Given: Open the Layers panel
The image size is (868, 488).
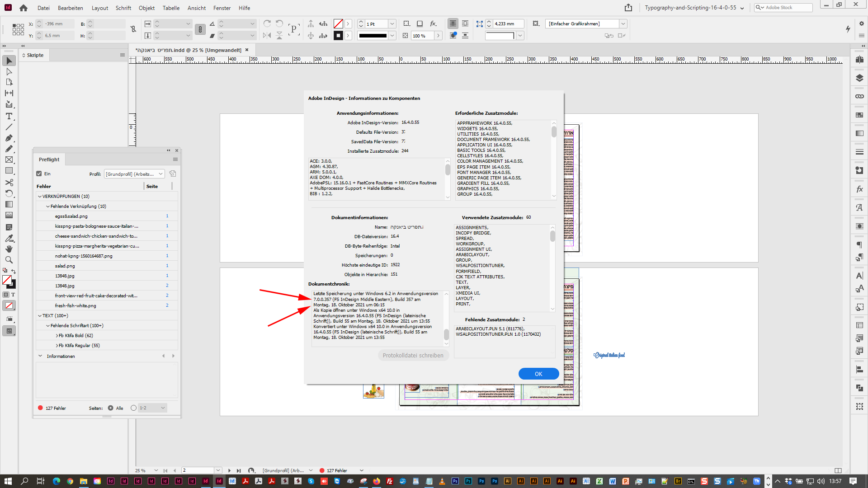Looking at the screenshot, I should coord(859,77).
